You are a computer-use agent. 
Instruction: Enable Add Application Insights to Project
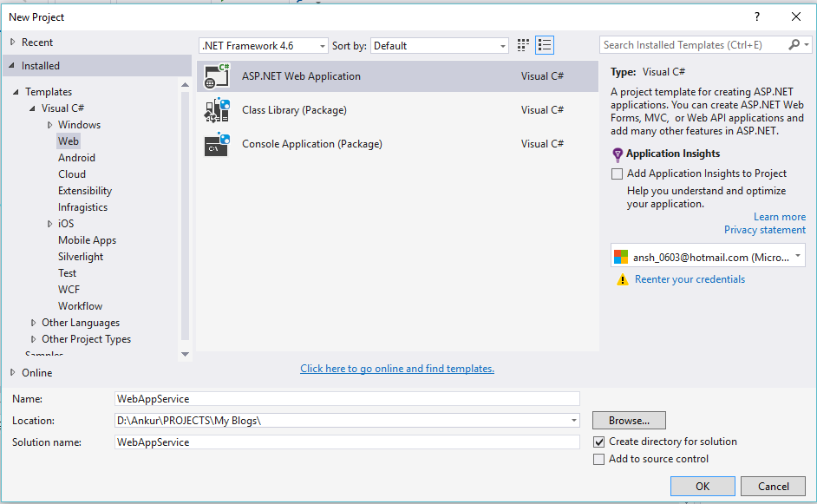tap(618, 173)
